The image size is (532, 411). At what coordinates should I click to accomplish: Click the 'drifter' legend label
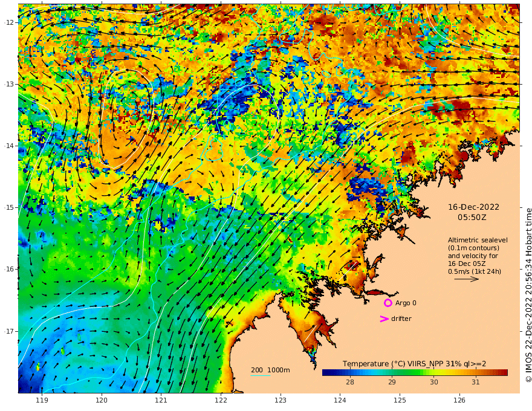point(401,319)
